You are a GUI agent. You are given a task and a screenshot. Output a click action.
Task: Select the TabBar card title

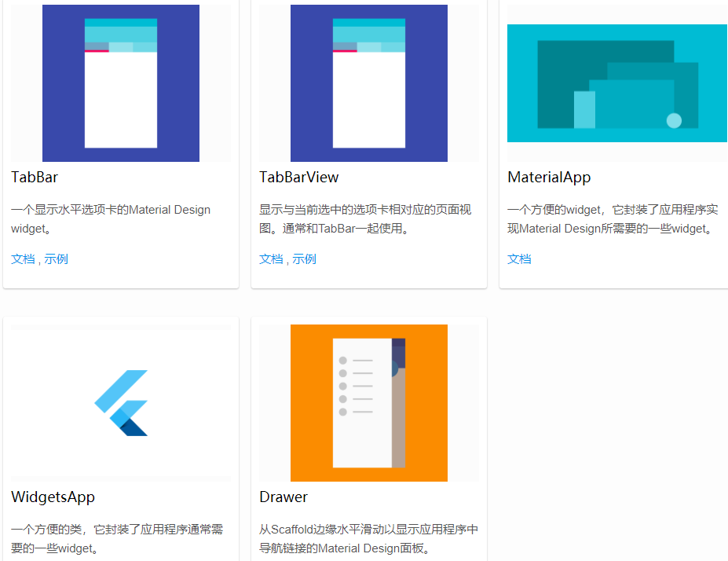pos(35,177)
